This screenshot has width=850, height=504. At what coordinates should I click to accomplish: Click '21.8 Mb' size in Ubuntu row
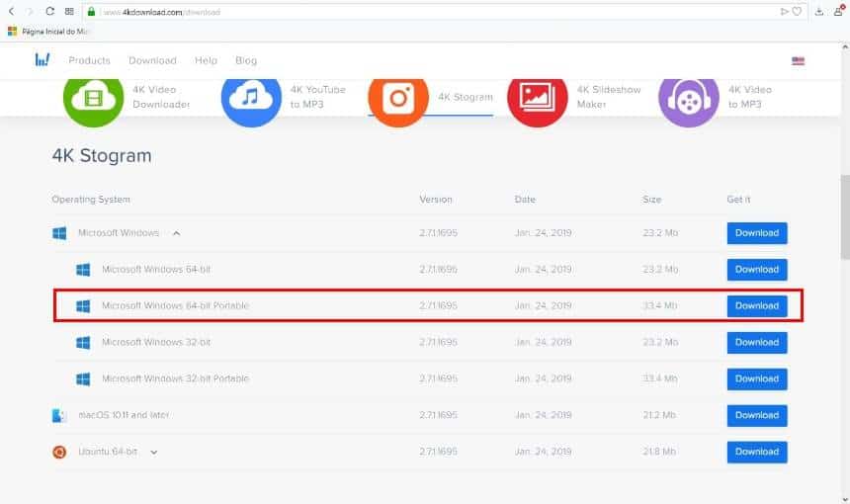tap(659, 452)
